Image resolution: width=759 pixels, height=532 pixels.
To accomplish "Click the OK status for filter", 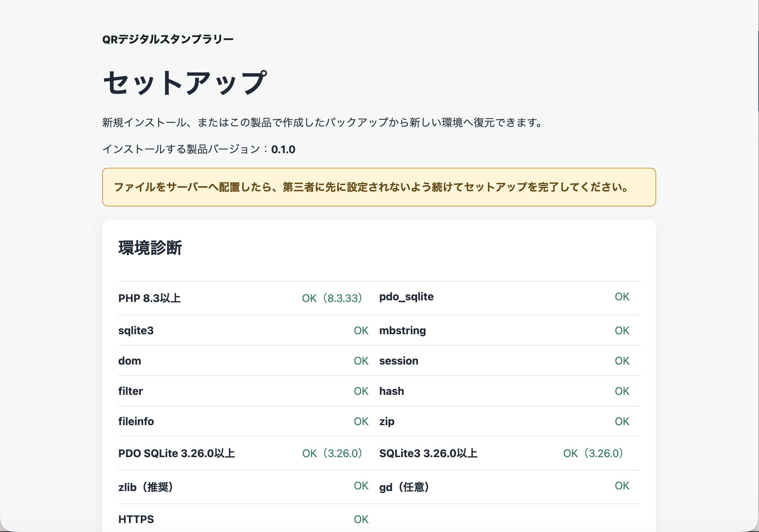I will click(361, 391).
